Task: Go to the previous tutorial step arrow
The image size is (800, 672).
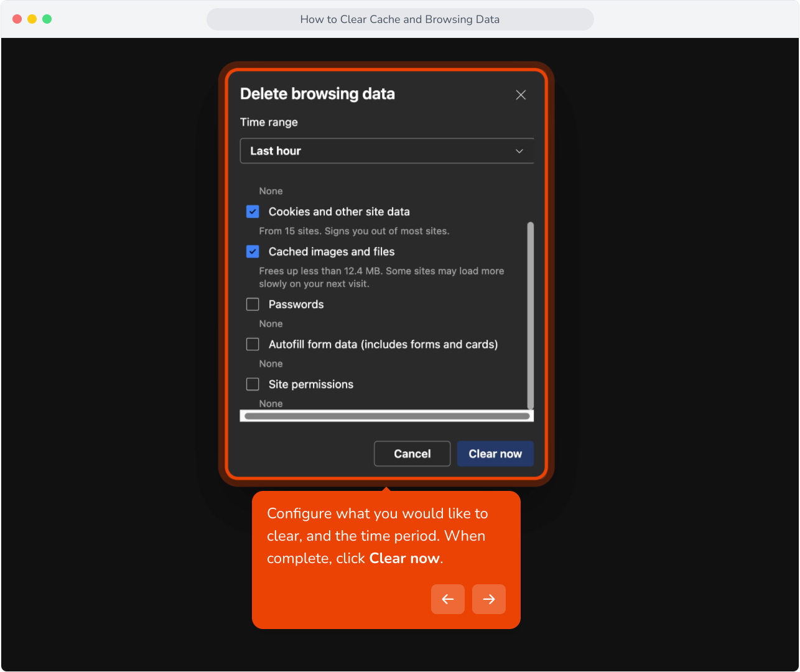Action: [448, 599]
